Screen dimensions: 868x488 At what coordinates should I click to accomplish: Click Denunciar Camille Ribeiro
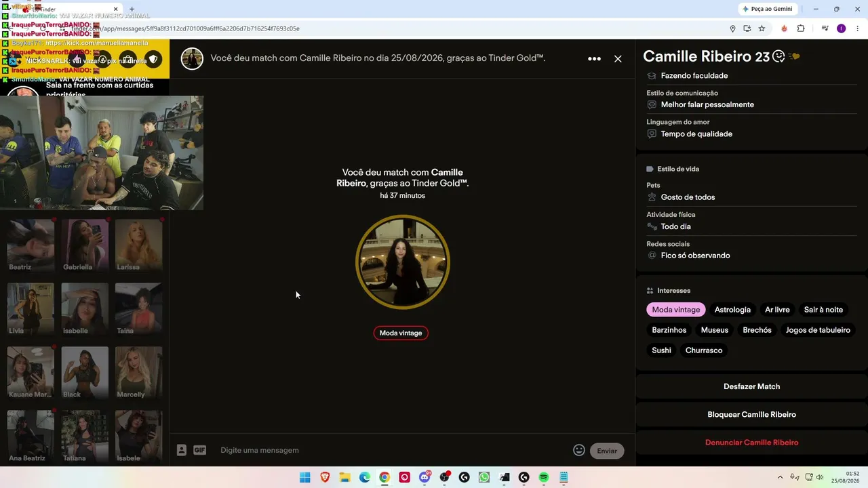pyautogui.click(x=751, y=443)
